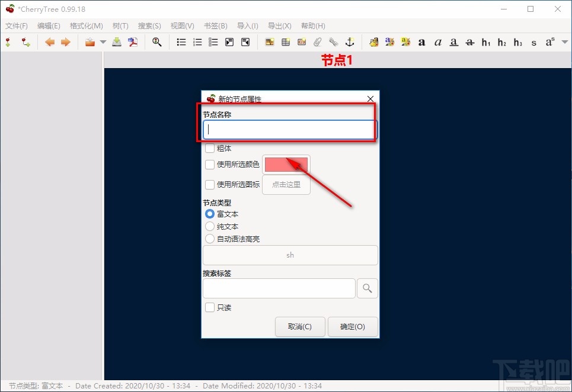The height and width of the screenshot is (392, 572).
Task: Open the 编辑(E) menu
Action: pyautogui.click(x=49, y=26)
